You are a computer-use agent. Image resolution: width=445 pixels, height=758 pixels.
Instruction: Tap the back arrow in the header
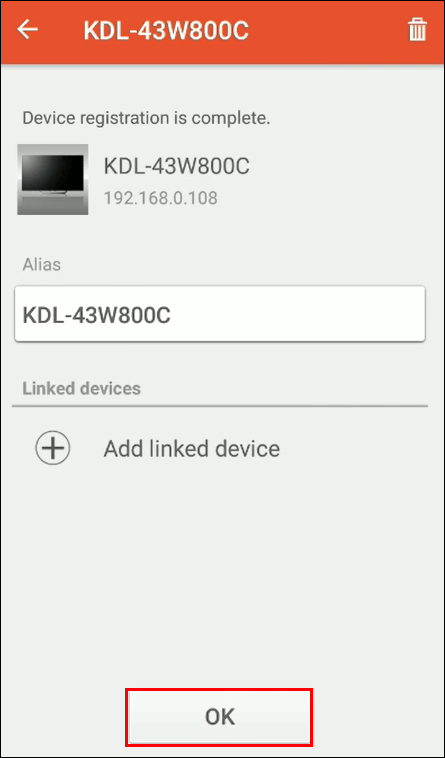point(28,30)
